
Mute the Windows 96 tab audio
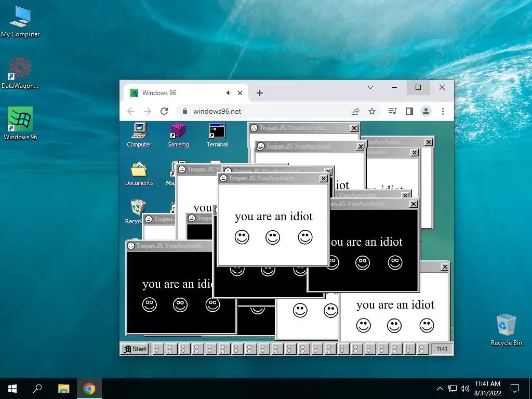pos(229,93)
